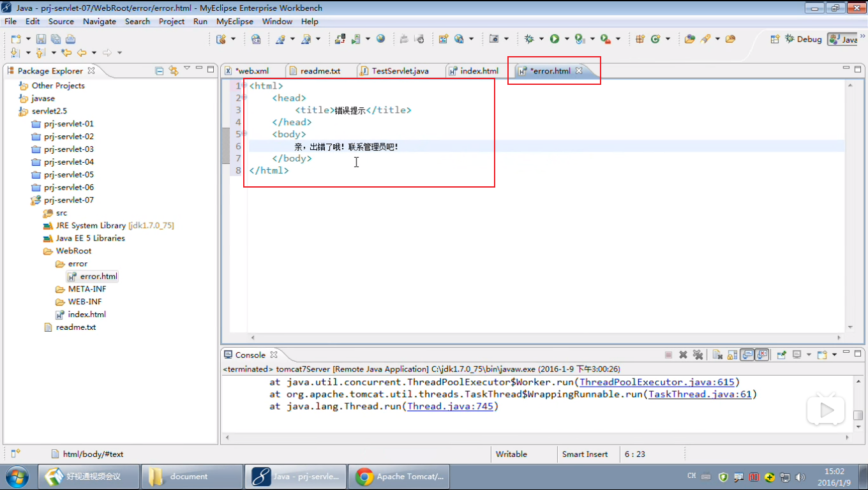
Task: Click the New Java Package toolbar icon
Action: [640, 39]
